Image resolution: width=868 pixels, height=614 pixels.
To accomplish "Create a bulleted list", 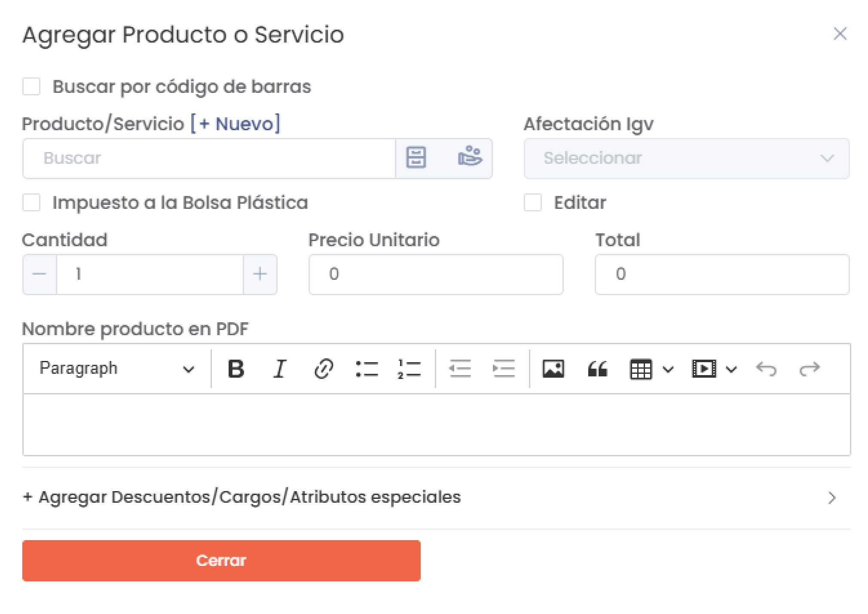I will [367, 368].
